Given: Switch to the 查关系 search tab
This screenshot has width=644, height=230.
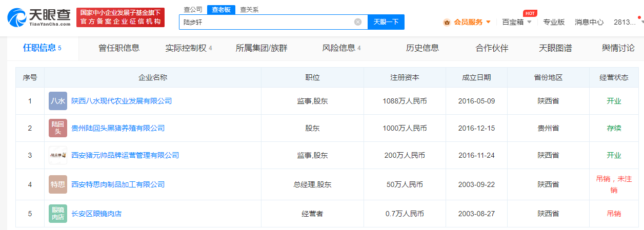Looking at the screenshot, I should click(x=249, y=10).
